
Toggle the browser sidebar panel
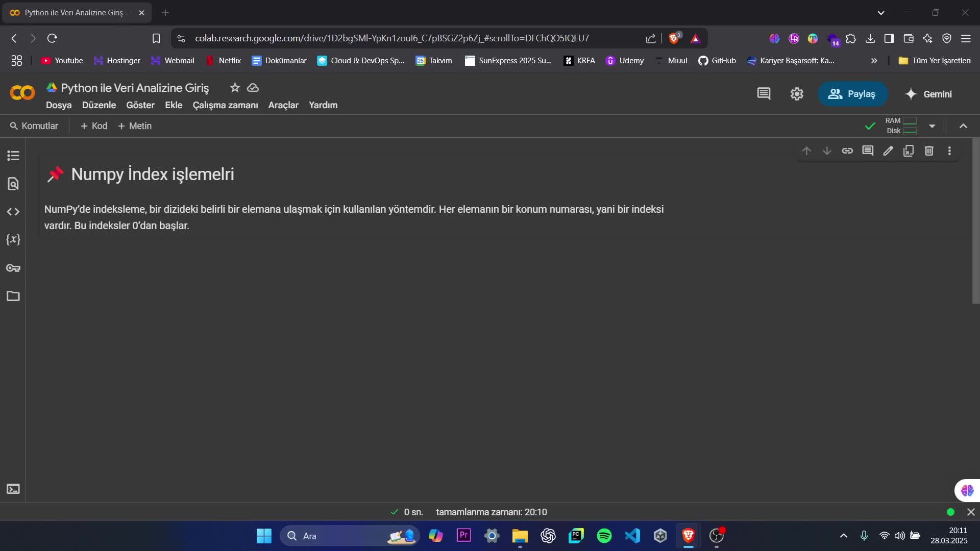click(x=889, y=38)
